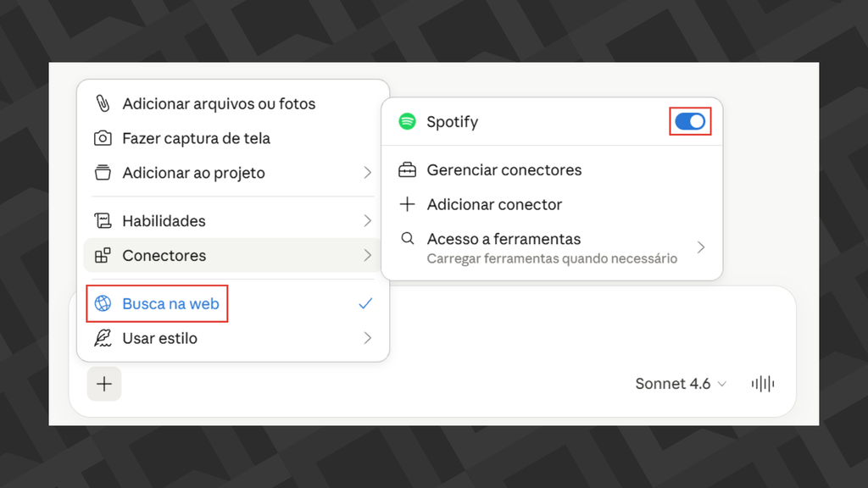The image size is (868, 488).
Task: Click the Adicionar ao projeto icon
Action: click(103, 173)
